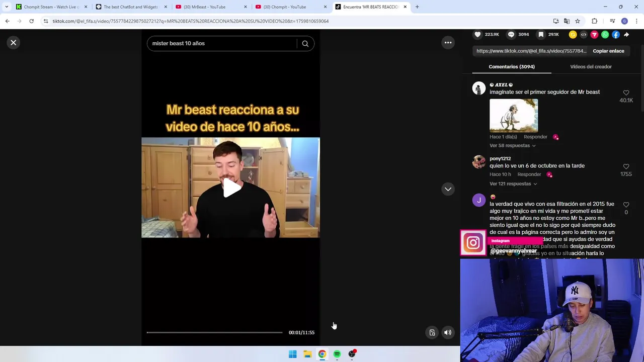Click the J commenter avatar
This screenshot has height=362, width=644.
479,200
